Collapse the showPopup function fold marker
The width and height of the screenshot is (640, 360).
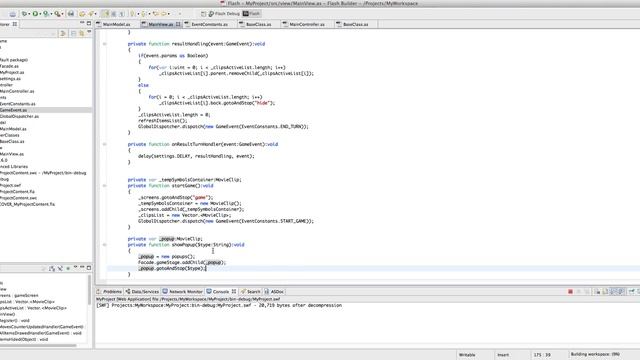coord(104,245)
